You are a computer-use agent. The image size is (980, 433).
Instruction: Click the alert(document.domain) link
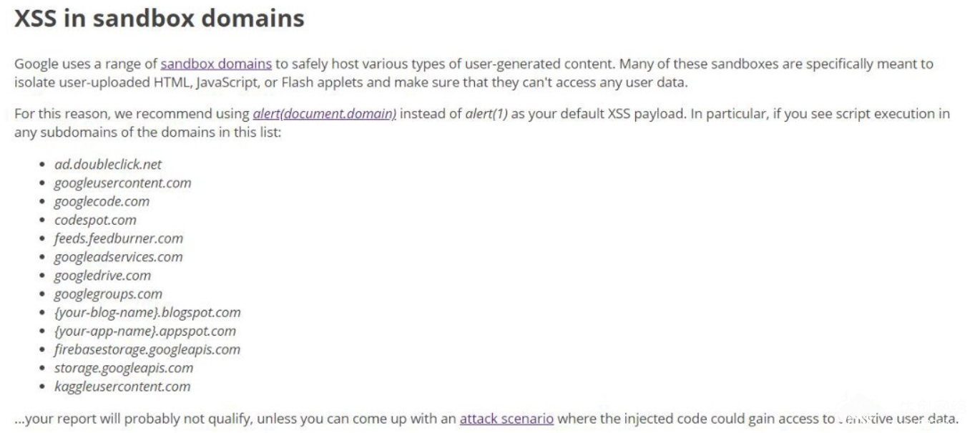click(x=325, y=114)
